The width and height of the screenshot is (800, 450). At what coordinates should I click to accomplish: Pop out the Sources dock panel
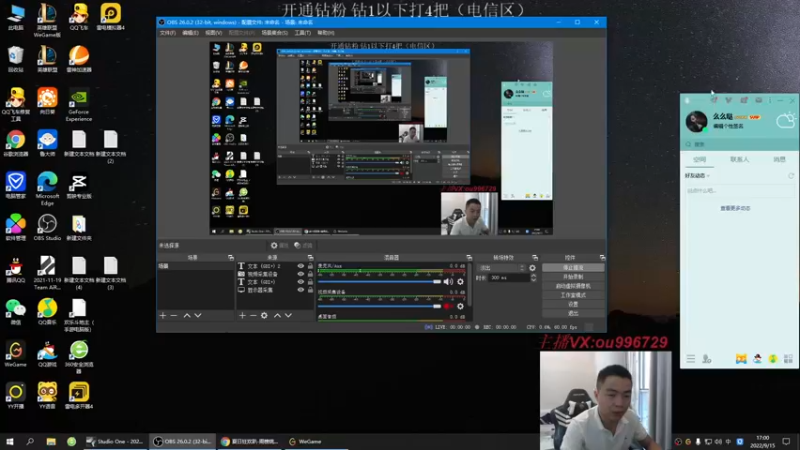coord(310,258)
